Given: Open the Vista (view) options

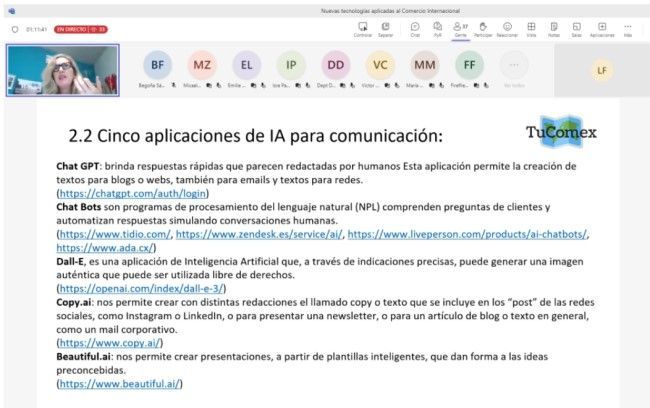Looking at the screenshot, I should pos(531,27).
